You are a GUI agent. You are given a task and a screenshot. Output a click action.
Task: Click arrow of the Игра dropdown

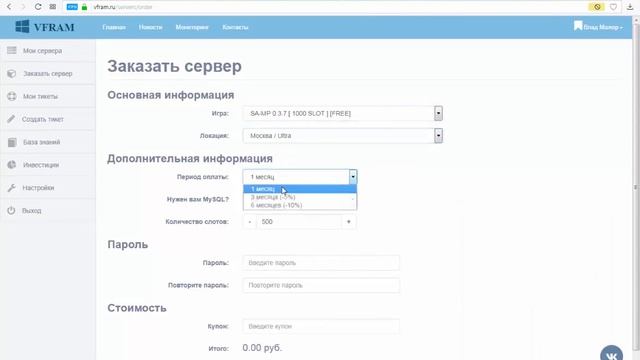point(438,113)
